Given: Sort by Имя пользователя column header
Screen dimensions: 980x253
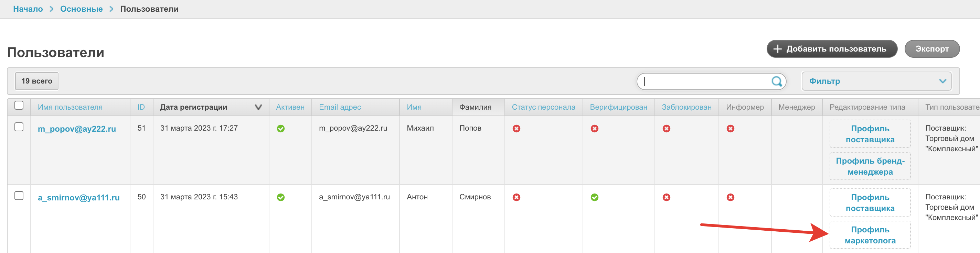Looking at the screenshot, I should click(70, 107).
